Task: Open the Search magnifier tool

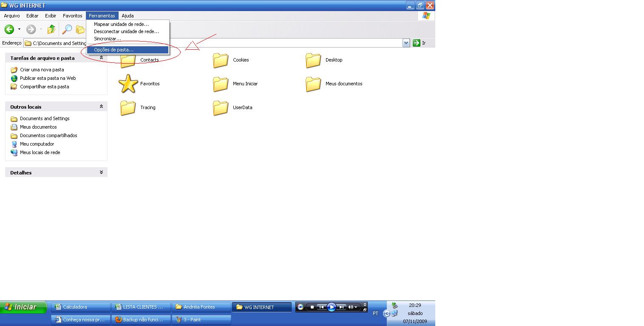Action: pyautogui.click(x=67, y=29)
